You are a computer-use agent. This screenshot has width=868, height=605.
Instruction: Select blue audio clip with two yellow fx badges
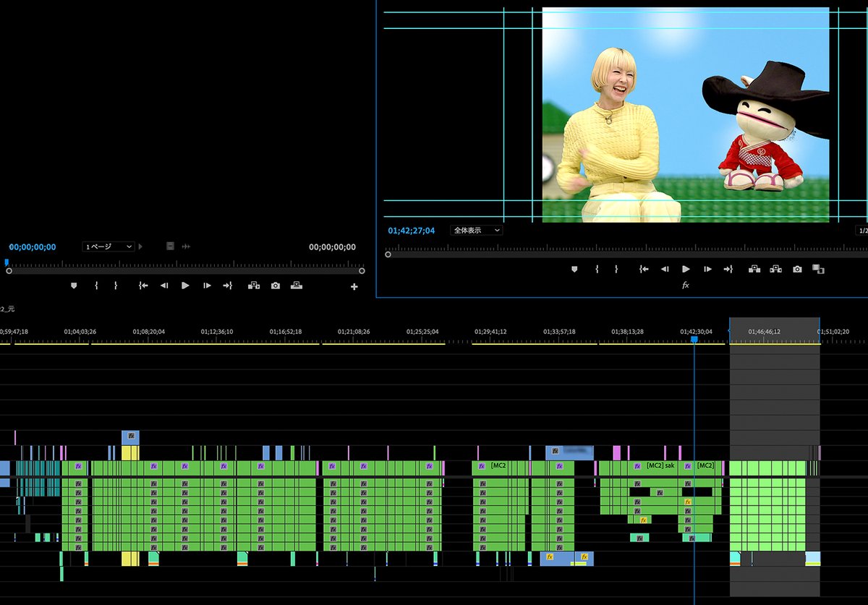[567, 558]
